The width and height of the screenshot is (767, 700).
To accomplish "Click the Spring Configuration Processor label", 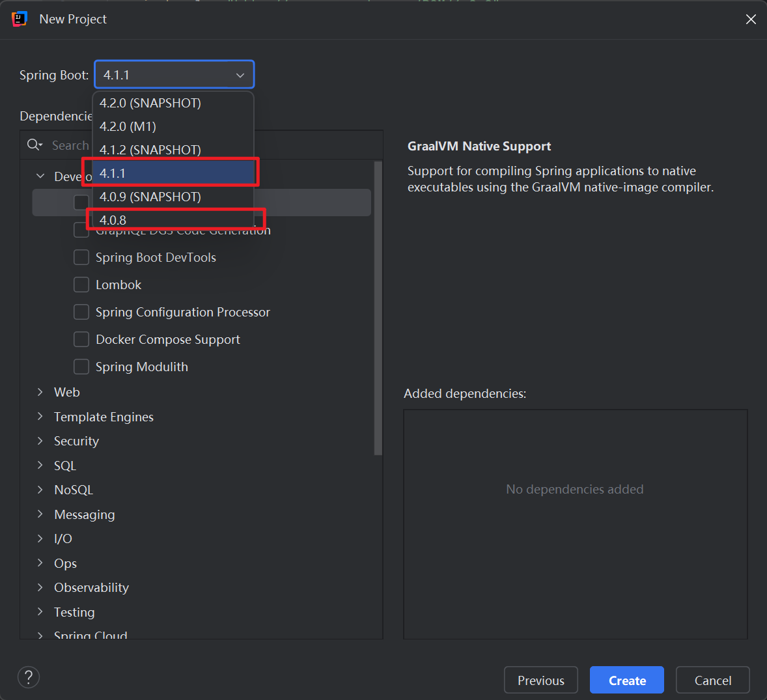I will pyautogui.click(x=182, y=312).
